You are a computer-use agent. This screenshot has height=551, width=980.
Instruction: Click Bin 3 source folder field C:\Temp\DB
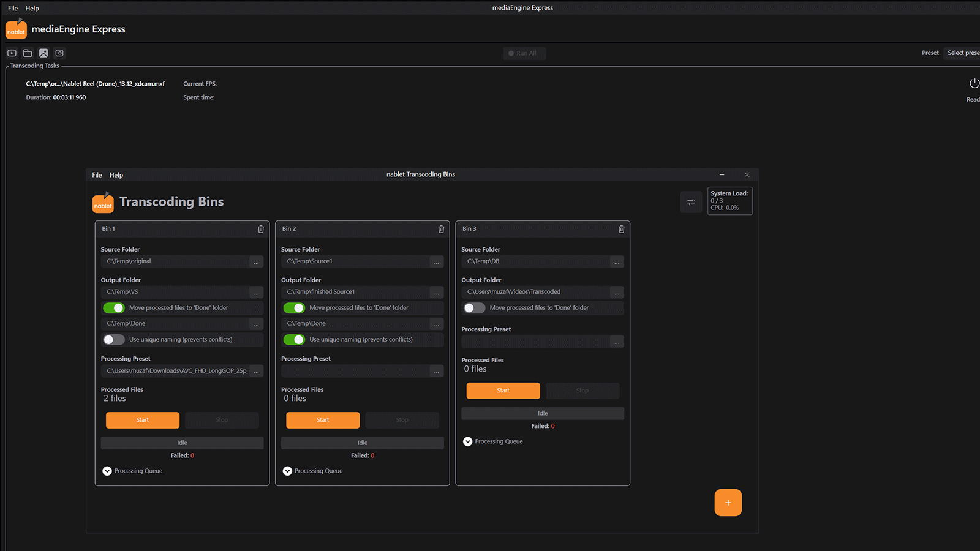[535, 262]
